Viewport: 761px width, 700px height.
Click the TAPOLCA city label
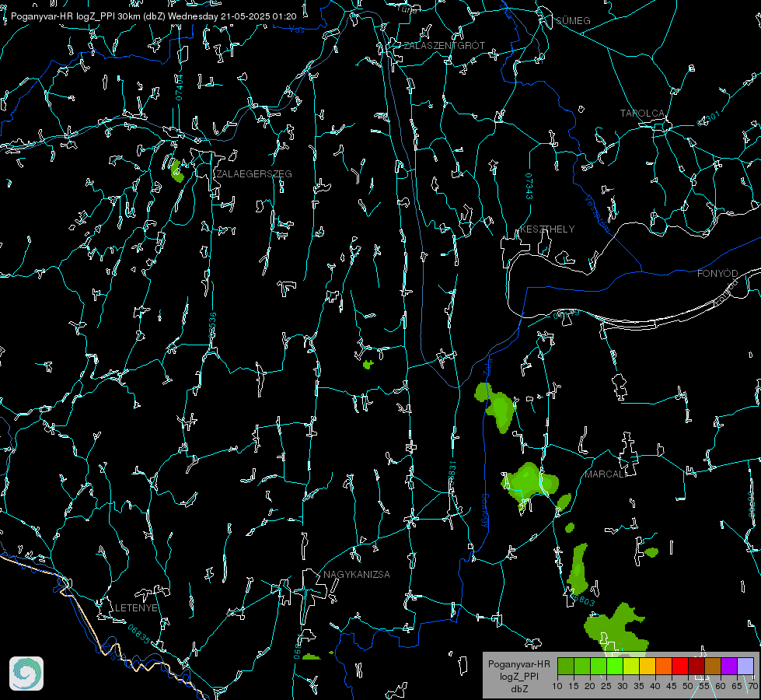642,114
